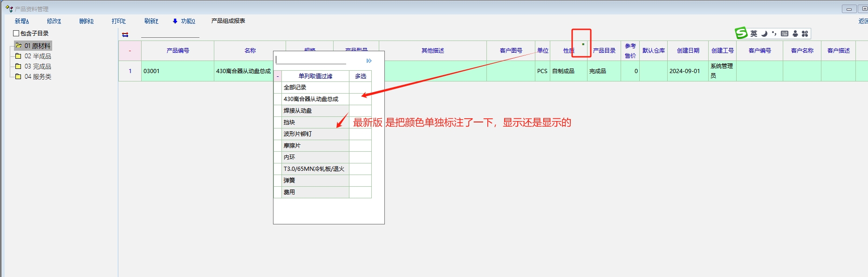This screenshot has width=868, height=277.
Task: Open the 功能 dropdown menu
Action: click(x=184, y=21)
